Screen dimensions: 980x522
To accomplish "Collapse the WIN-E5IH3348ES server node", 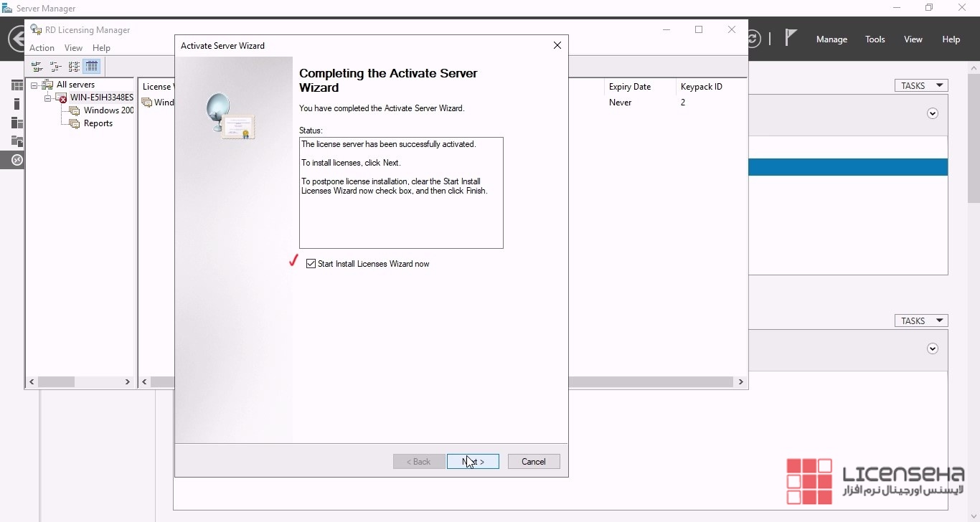I will [x=47, y=98].
